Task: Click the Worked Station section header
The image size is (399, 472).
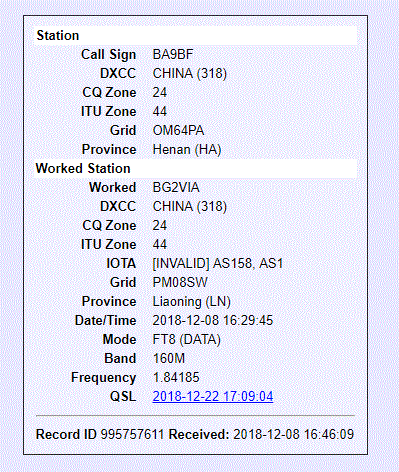Action: 195,168
